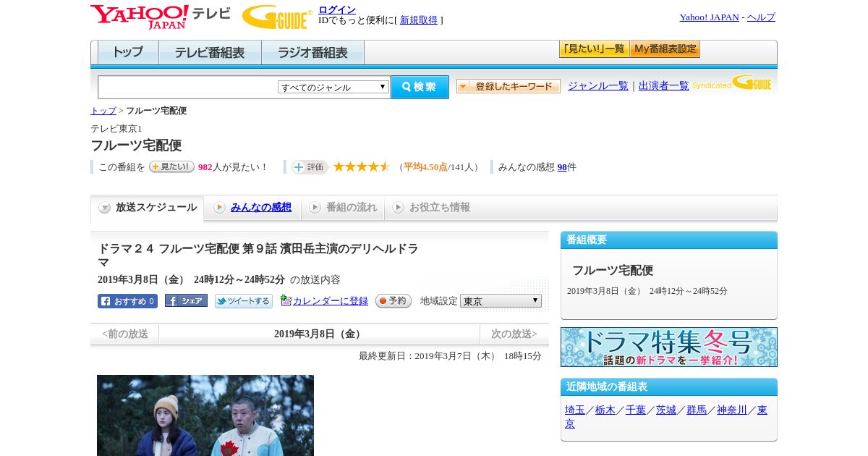The width and height of the screenshot is (868, 456).
Task: Open 登録したキーワード dropdown
Action: 509,86
